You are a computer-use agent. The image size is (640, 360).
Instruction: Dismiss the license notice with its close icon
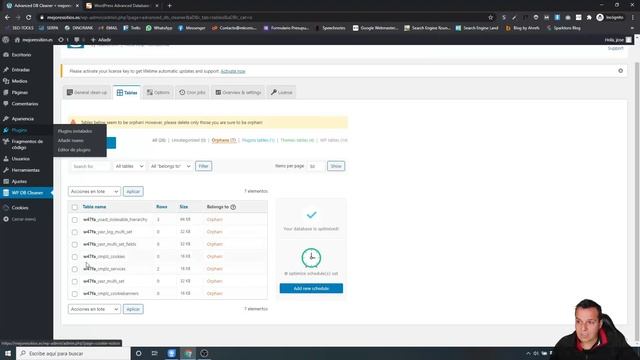[x=620, y=71]
